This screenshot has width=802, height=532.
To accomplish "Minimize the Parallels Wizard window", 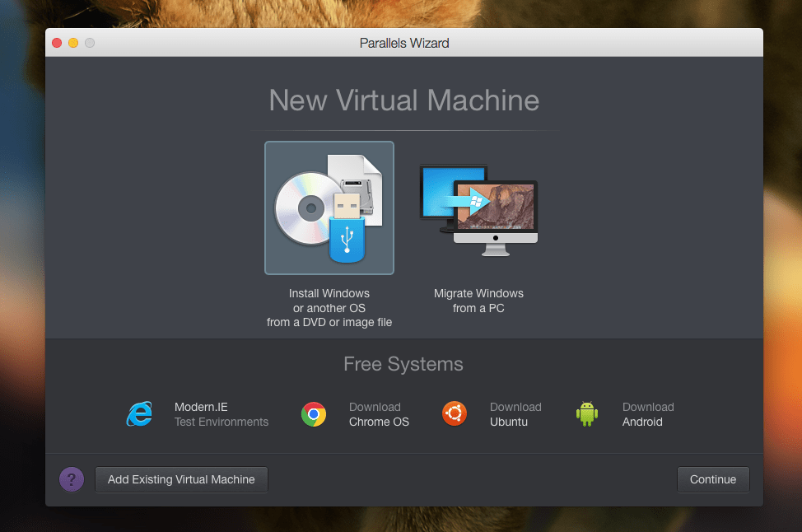I will tap(73, 43).
